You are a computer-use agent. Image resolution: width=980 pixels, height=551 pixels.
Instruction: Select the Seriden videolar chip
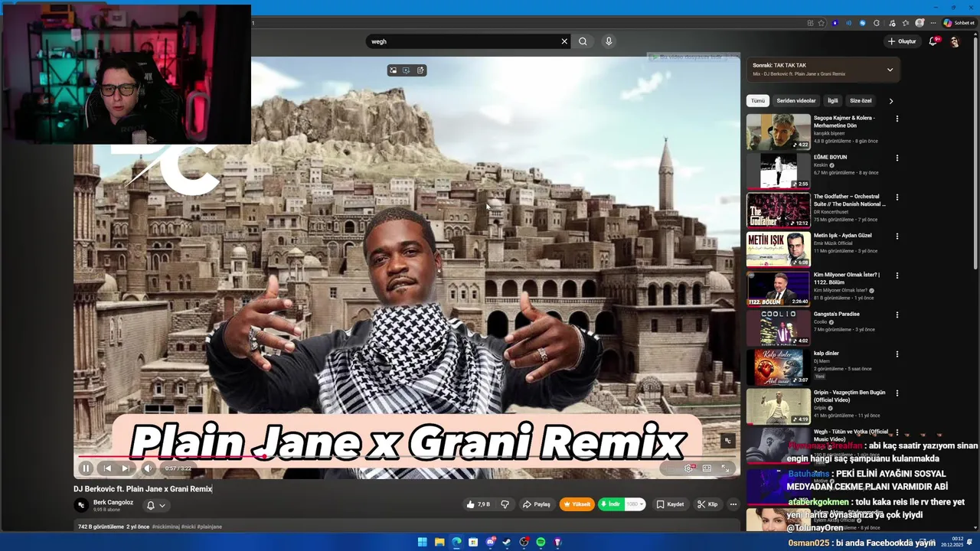tap(796, 100)
